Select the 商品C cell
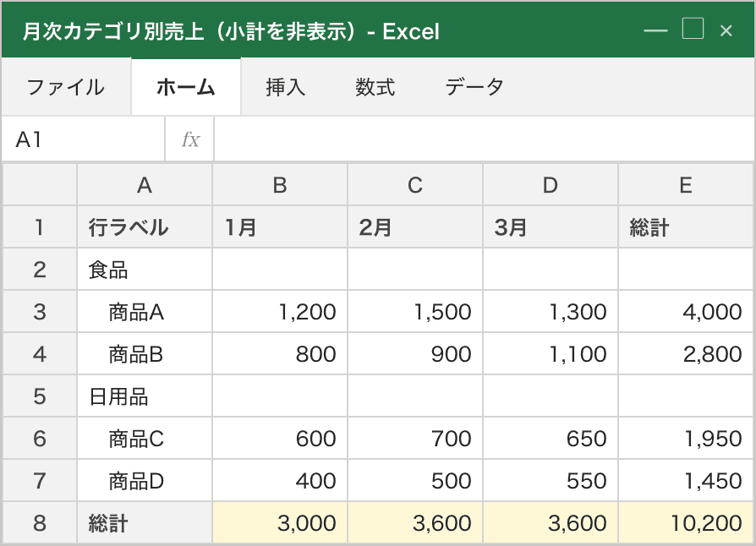The height and width of the screenshot is (546, 756). click(145, 439)
